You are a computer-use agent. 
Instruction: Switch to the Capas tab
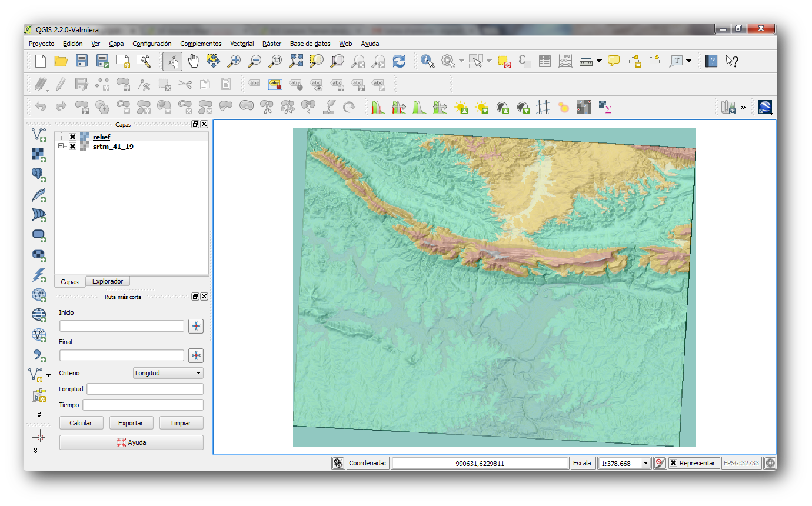point(69,282)
